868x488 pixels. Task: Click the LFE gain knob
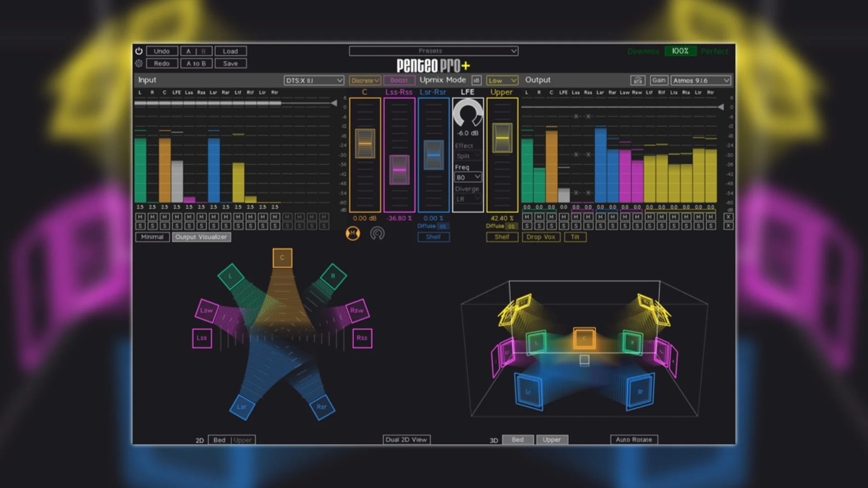pos(467,113)
